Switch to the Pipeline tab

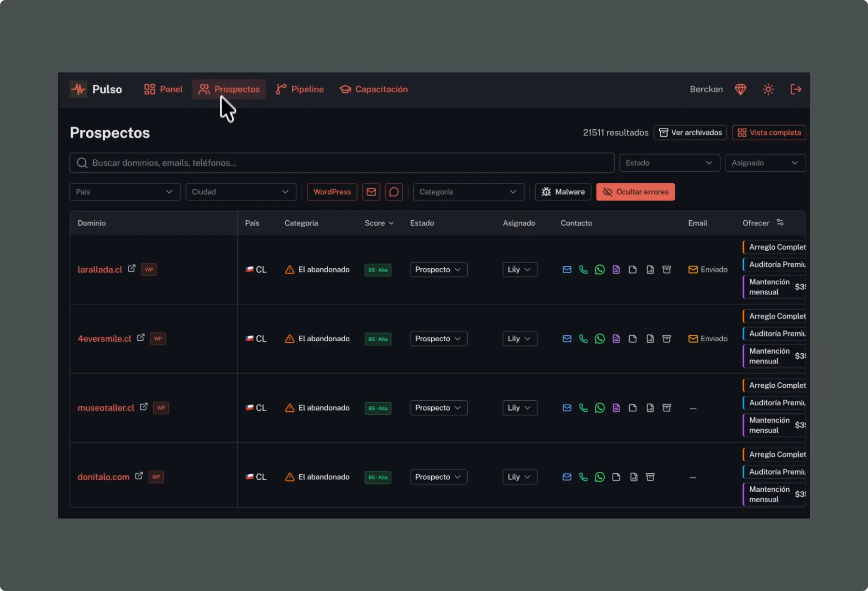click(x=300, y=89)
